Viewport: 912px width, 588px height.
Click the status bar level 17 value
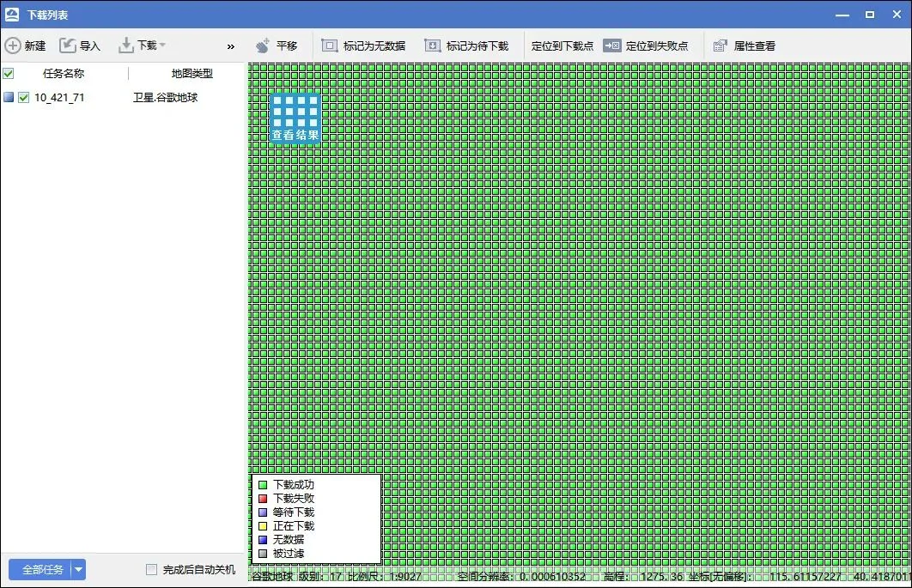[x=336, y=577]
